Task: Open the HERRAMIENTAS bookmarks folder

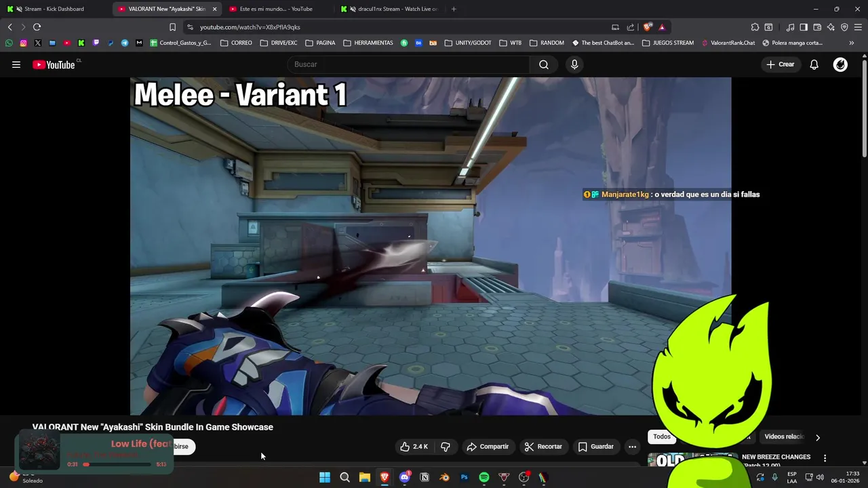Action: pos(368,43)
